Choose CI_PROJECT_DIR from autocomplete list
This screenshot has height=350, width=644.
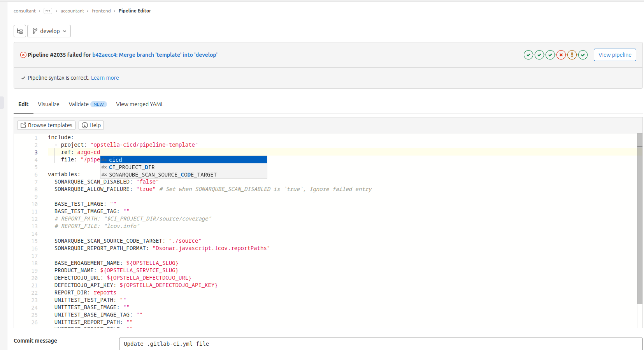184,167
